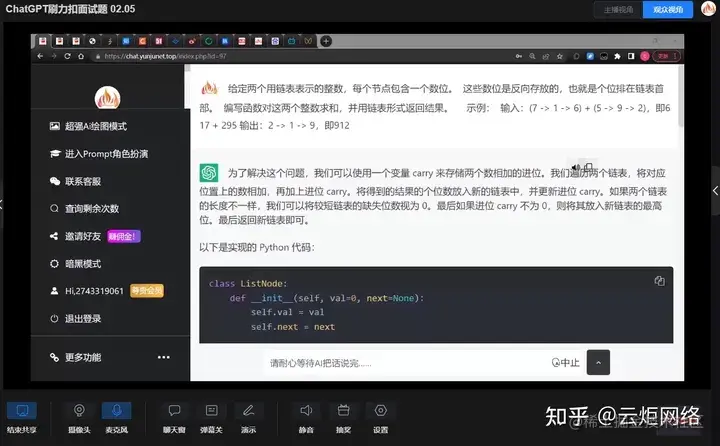Click the chat.yunjunet.top address bar
Viewport: 720px width, 446px height.
(298, 56)
